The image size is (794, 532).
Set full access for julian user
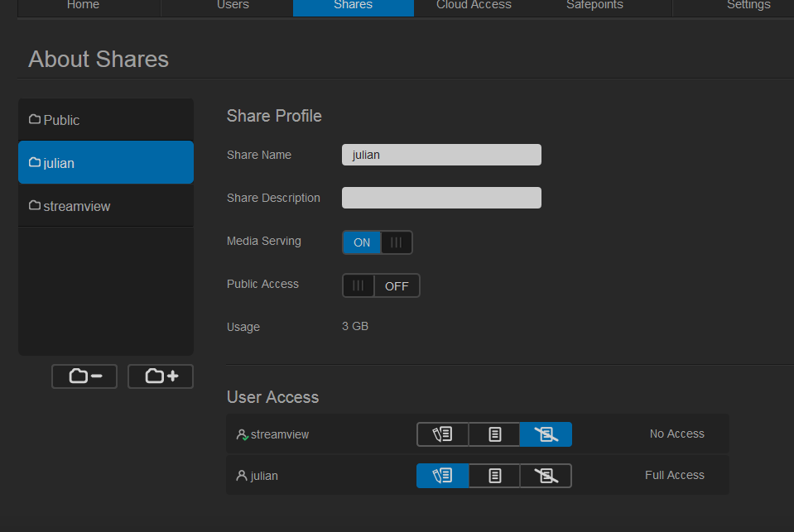[x=443, y=476]
